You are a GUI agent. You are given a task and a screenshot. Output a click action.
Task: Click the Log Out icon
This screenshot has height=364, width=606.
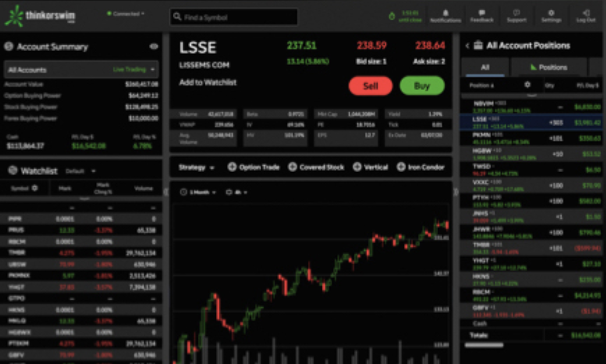[x=586, y=15]
